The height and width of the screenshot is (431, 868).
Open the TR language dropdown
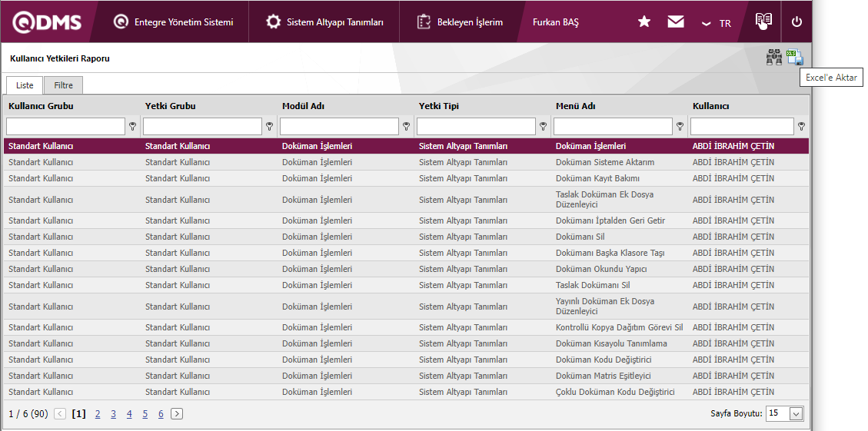pyautogui.click(x=717, y=23)
